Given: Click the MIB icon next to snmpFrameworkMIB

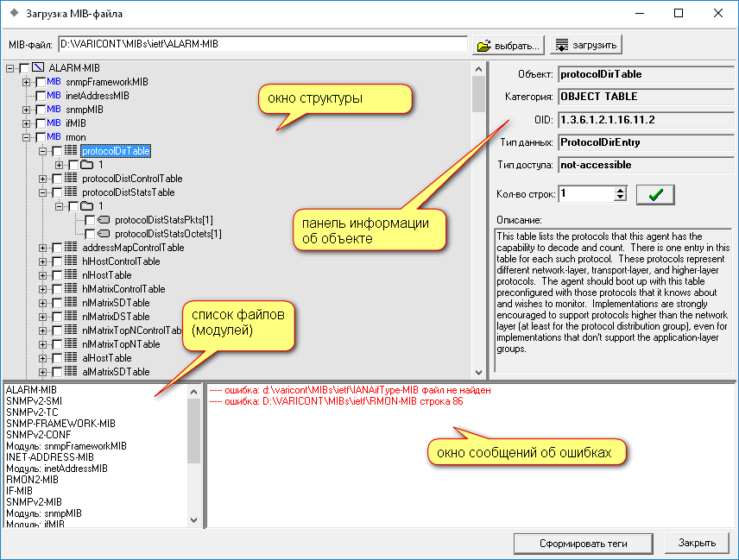Looking at the screenshot, I should point(54,82).
